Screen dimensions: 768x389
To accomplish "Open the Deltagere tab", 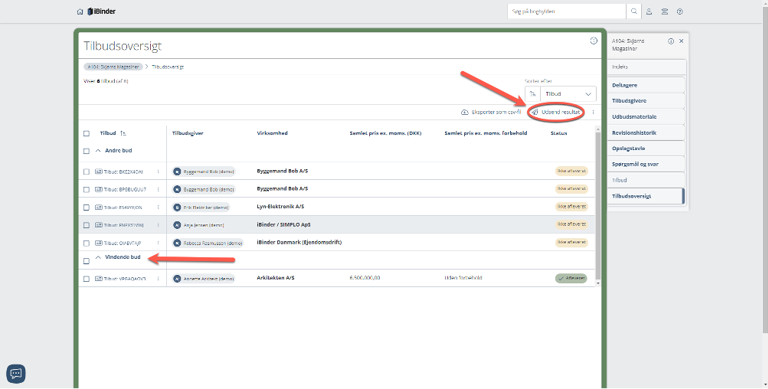I will click(646, 85).
